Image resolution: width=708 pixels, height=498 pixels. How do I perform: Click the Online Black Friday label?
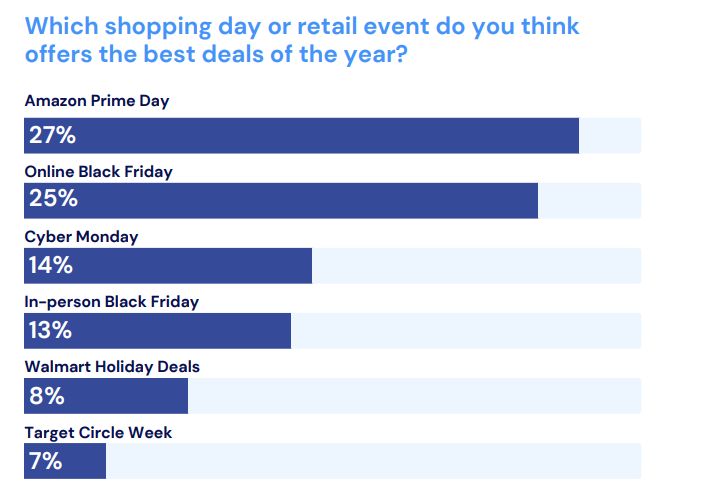click(98, 171)
